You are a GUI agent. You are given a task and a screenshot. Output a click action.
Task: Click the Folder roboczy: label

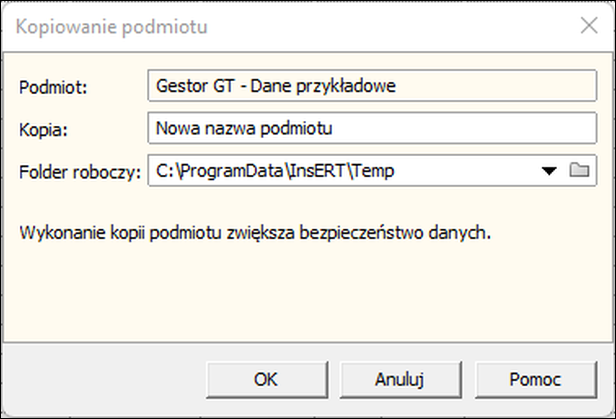click(x=80, y=172)
